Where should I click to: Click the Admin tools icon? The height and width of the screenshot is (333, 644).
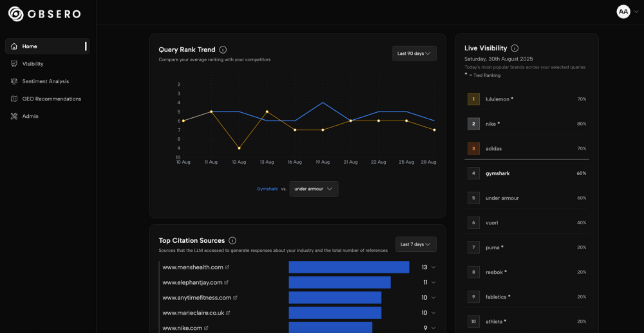click(x=14, y=116)
